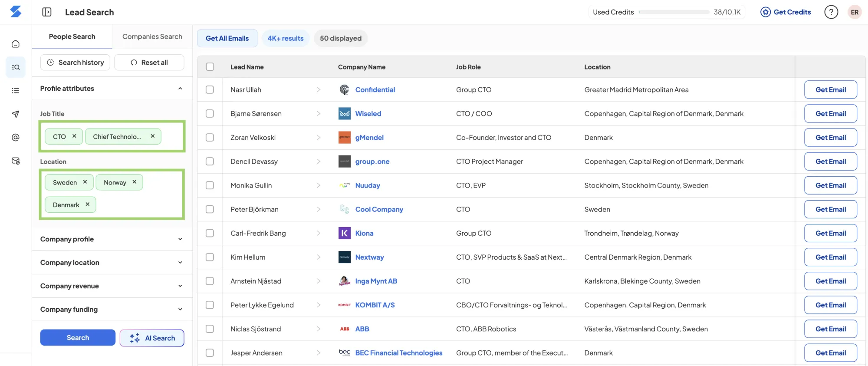Click the 50 displayed pill

click(341, 38)
